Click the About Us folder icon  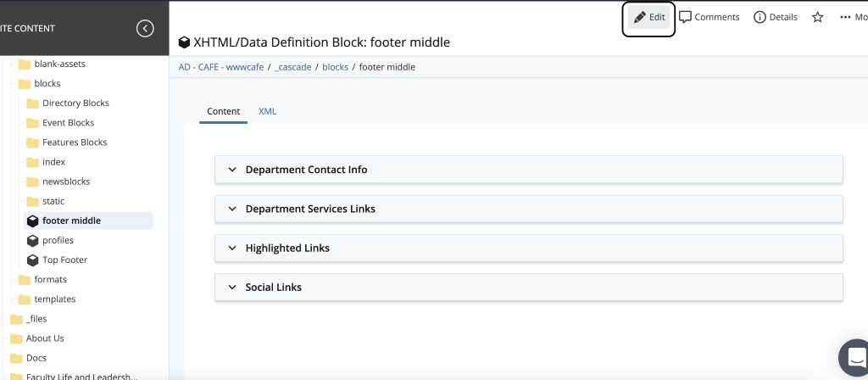tap(17, 338)
